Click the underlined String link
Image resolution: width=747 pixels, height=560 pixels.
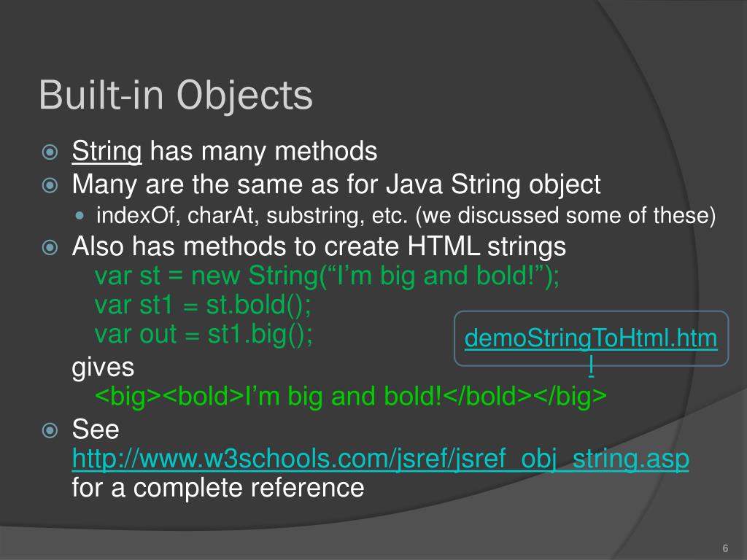(x=107, y=152)
